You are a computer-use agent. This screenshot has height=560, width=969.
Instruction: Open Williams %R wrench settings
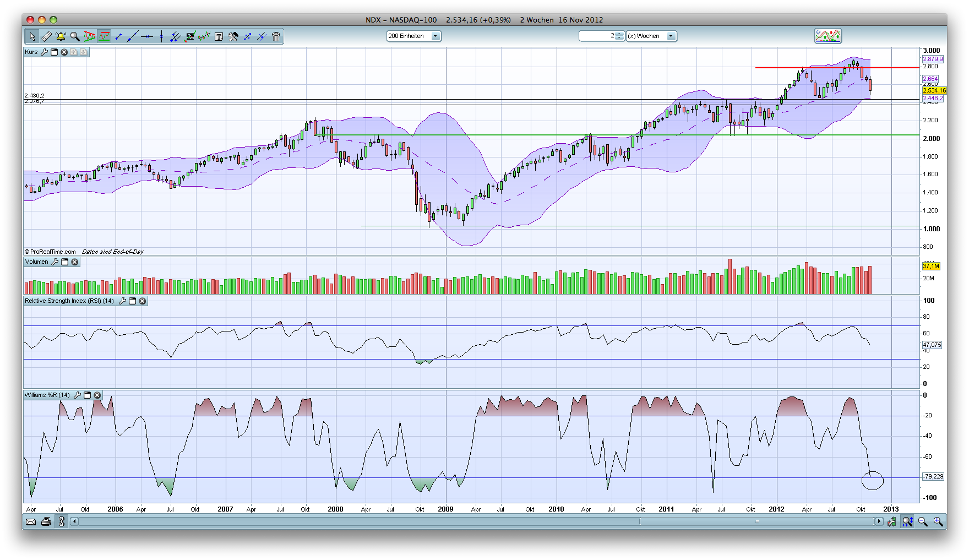click(x=78, y=395)
